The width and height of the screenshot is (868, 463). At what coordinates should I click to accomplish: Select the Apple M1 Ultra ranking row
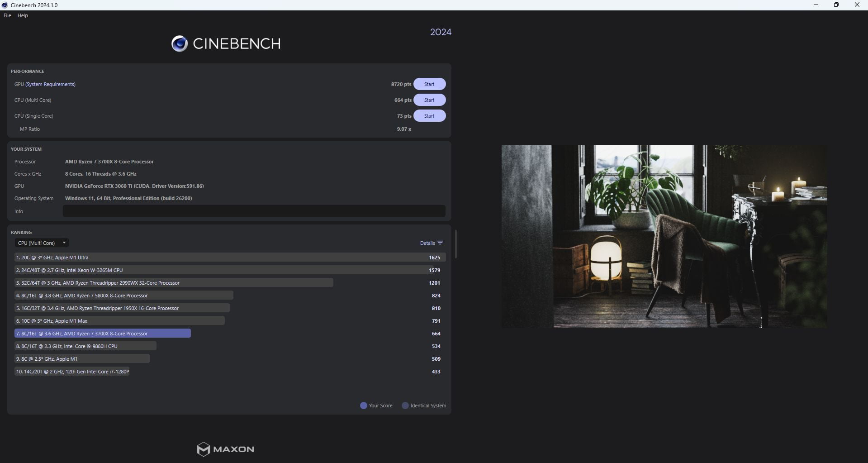pos(230,257)
